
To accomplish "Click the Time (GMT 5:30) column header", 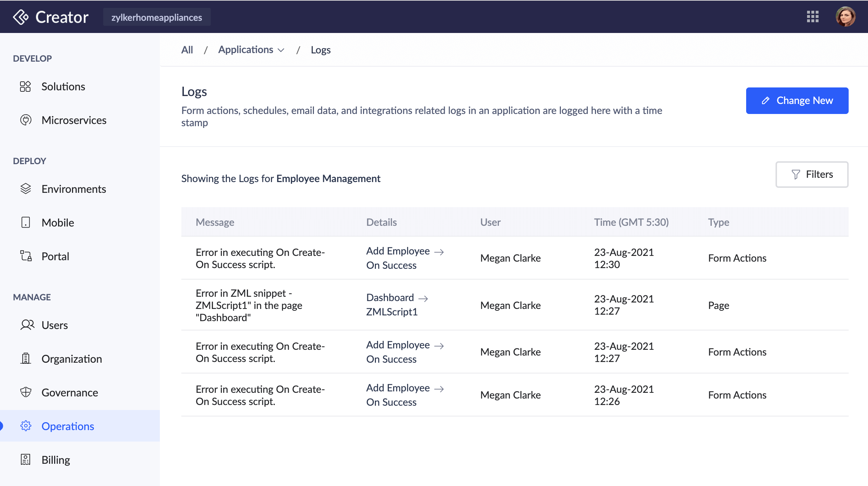I will tap(631, 222).
